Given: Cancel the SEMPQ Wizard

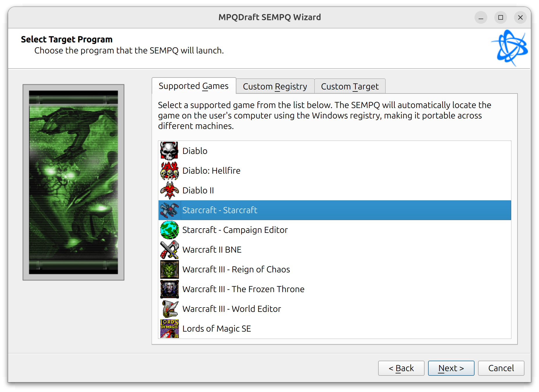Looking at the screenshot, I should 501,368.
